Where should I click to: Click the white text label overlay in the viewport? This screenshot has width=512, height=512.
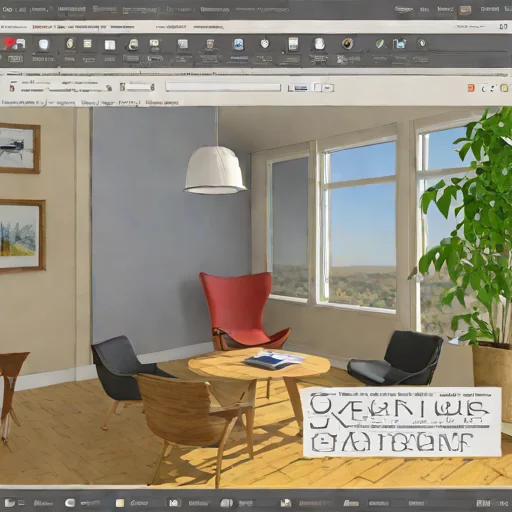tap(402, 422)
